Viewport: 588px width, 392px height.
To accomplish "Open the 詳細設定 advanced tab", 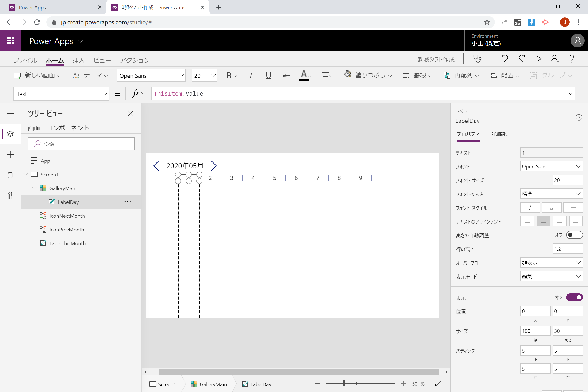I will coord(501,134).
